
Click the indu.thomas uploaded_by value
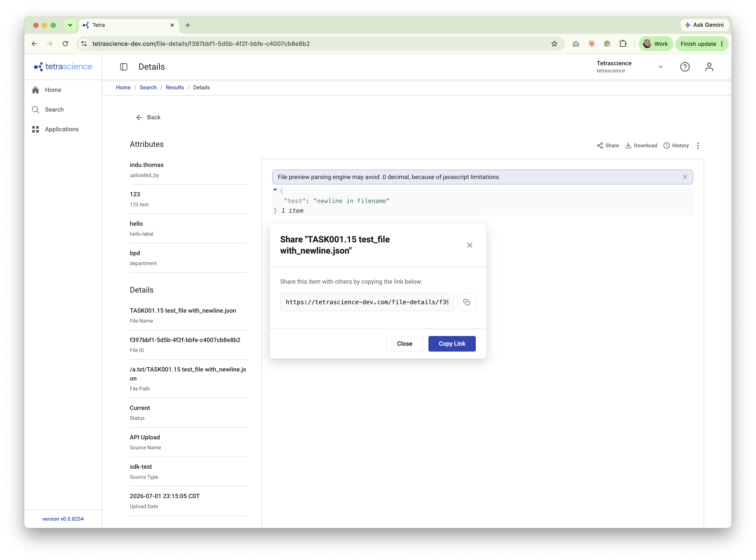point(146,165)
